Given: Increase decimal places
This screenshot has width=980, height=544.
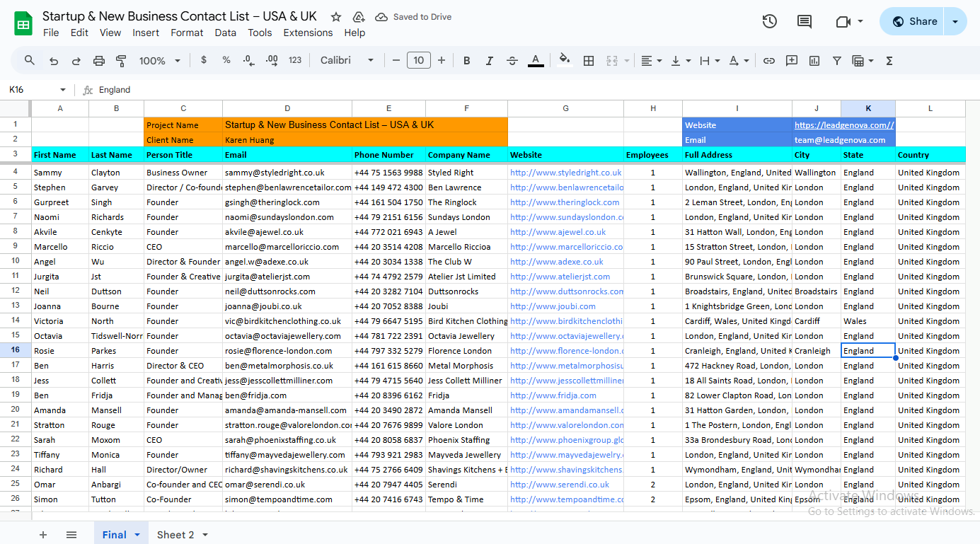Looking at the screenshot, I should (272, 61).
